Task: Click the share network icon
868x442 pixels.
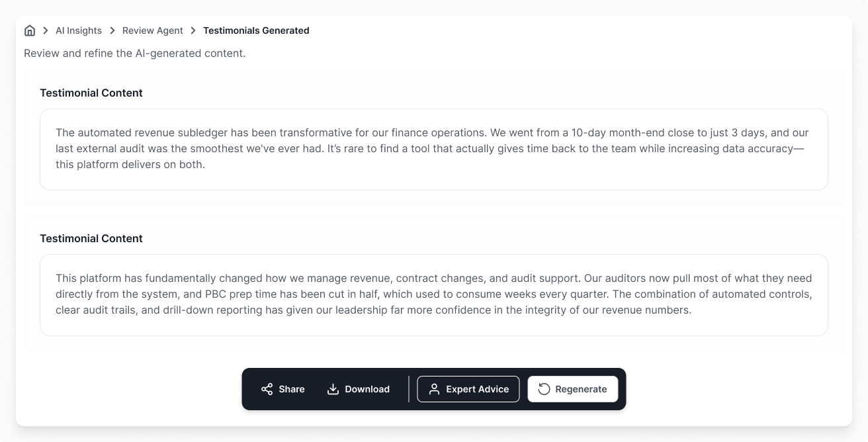Action: coord(267,389)
